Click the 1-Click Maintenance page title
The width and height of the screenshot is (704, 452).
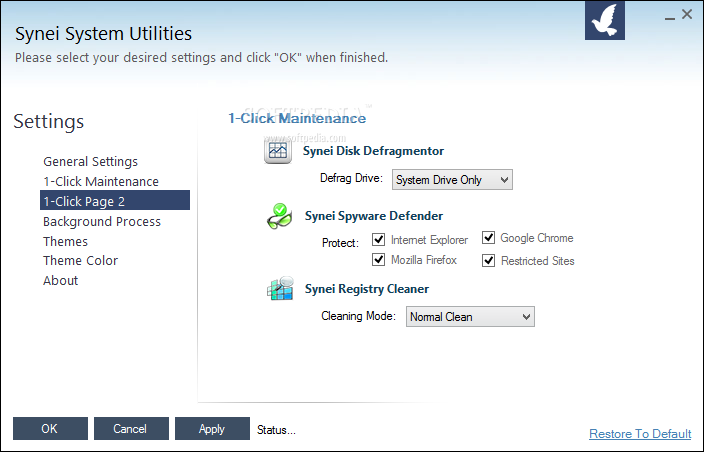pyautogui.click(x=297, y=118)
